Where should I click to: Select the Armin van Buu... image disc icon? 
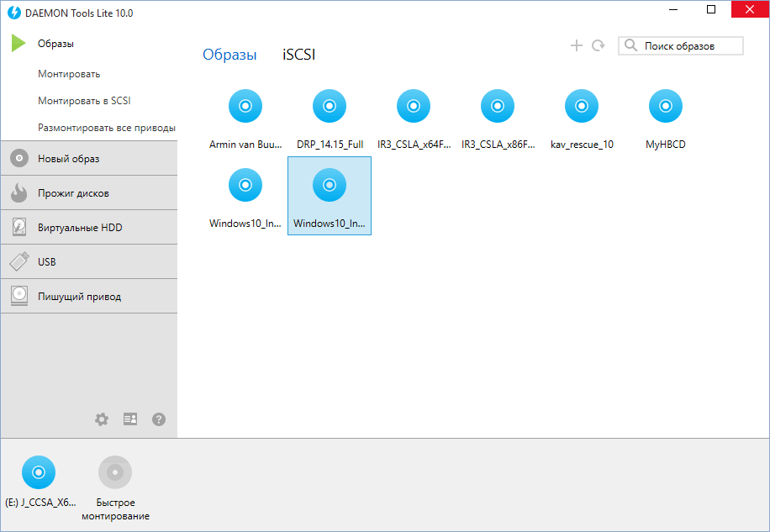coord(245,106)
